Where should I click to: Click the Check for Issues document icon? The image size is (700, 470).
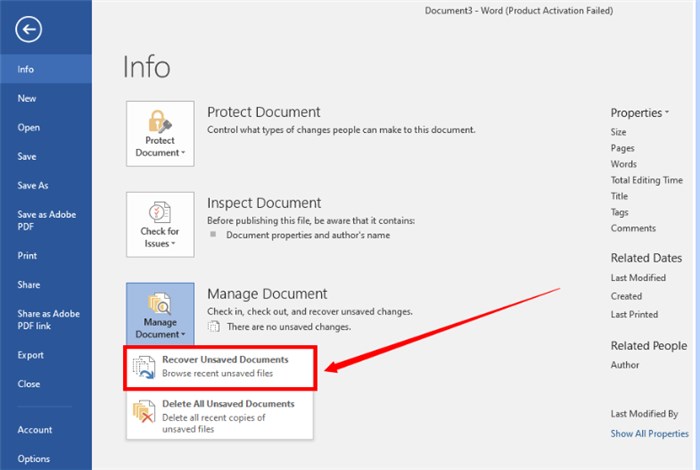[x=160, y=212]
